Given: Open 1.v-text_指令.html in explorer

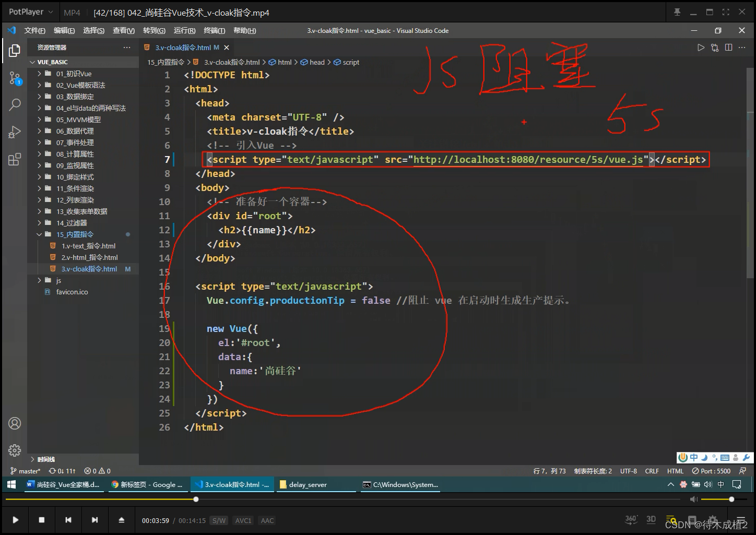Looking at the screenshot, I should point(84,246).
